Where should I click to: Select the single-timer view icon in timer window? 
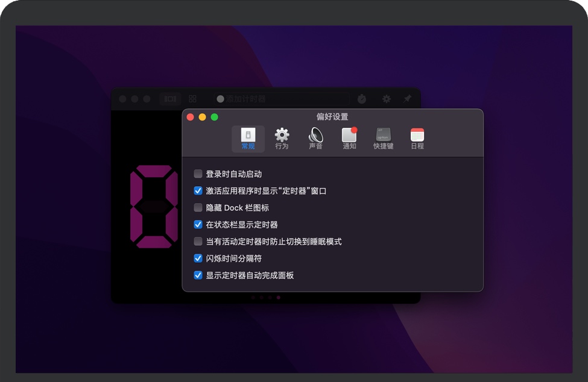tap(170, 99)
